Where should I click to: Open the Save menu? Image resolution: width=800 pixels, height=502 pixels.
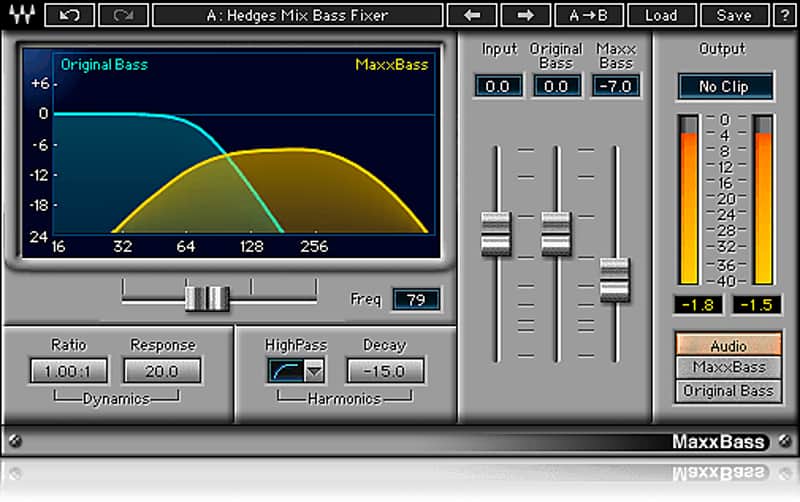click(x=734, y=15)
